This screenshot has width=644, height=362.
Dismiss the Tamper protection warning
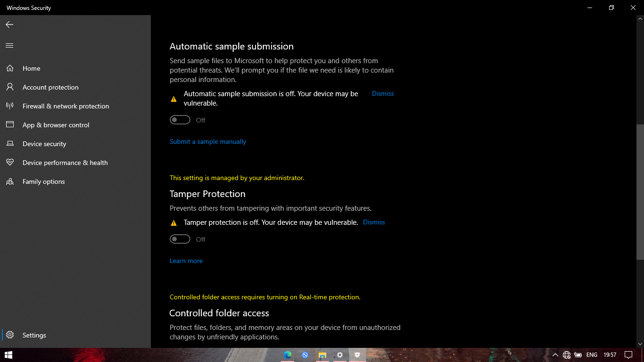374,222
